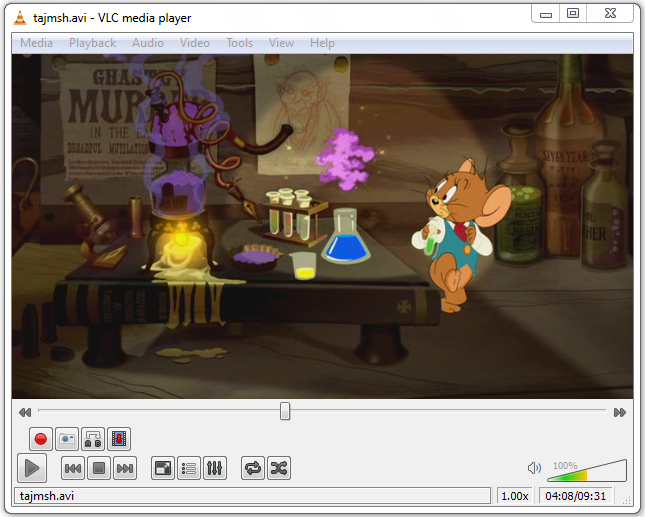
Task: Click the rewind slower arrows icon
Action: [x=25, y=412]
